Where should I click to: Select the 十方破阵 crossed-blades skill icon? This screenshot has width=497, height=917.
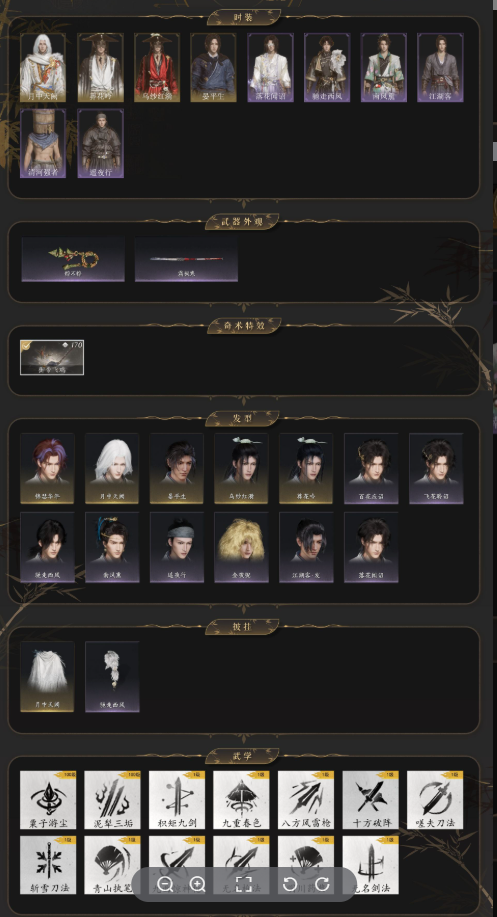[371, 800]
